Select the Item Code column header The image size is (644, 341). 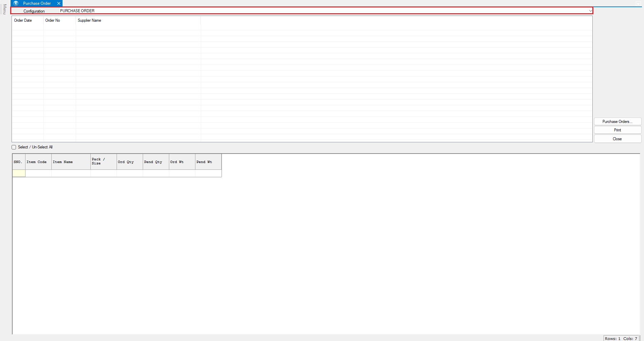click(37, 162)
